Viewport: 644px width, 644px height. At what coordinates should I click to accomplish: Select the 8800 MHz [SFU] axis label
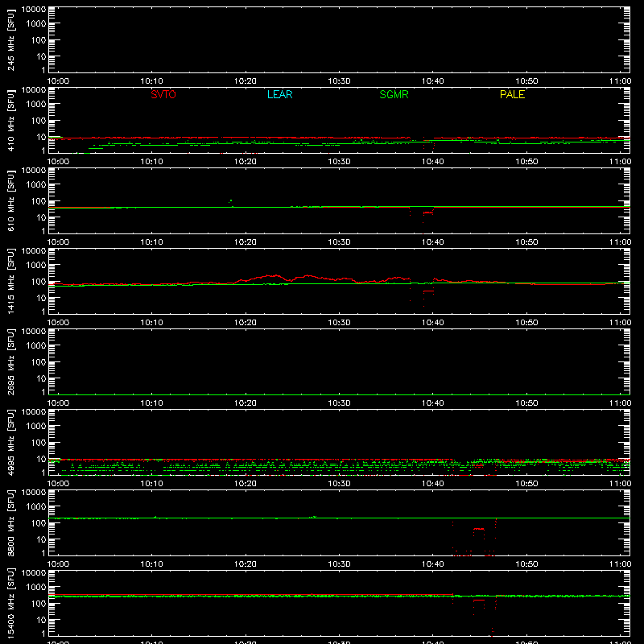(x=10, y=522)
